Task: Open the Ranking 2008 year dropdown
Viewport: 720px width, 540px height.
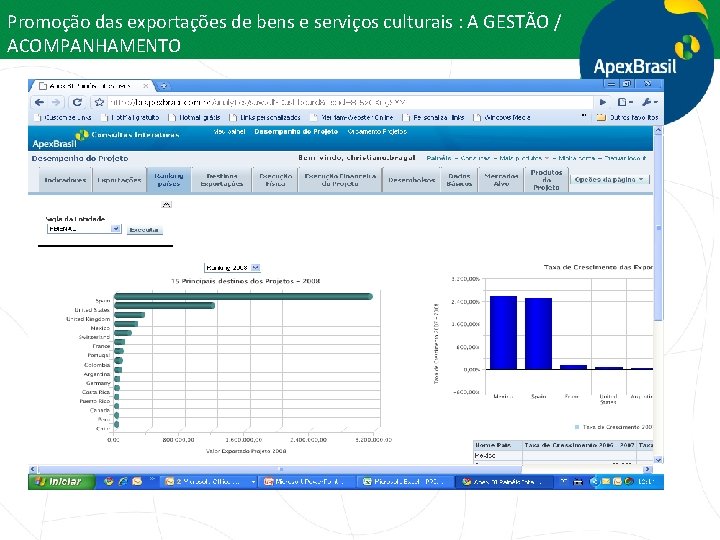Action: click(x=232, y=267)
